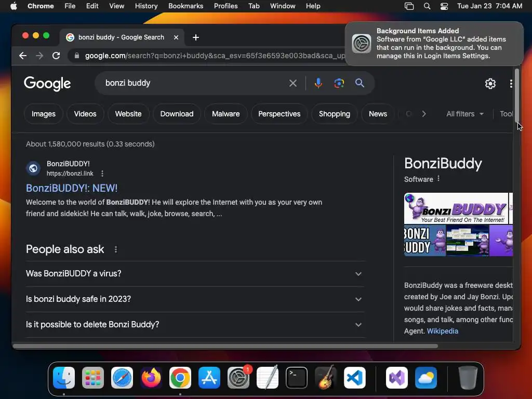The width and height of the screenshot is (532, 399).
Task: Click the BonziBUDDY result globe favicon
Action: coord(33,168)
